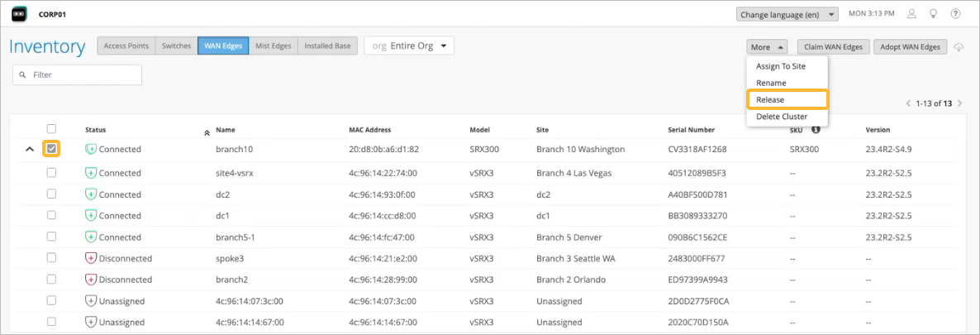The image size is (980, 335).
Task: Open the user account profile icon
Action: tap(911, 13)
